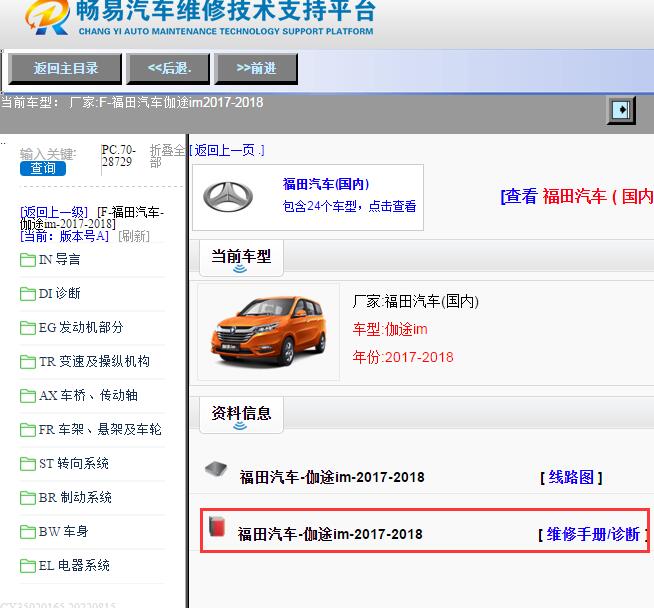
Task: Open folder icon for TR 变速及操纵机构
Action: [28, 362]
